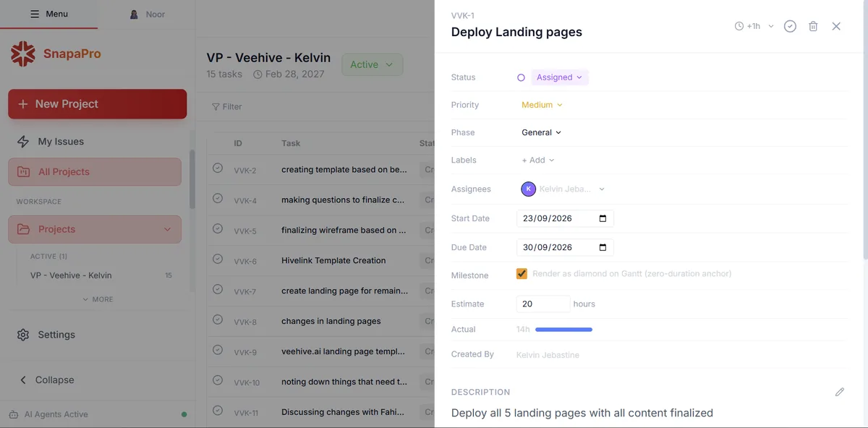Go to All Projects
This screenshot has height=428, width=868.
click(x=95, y=172)
